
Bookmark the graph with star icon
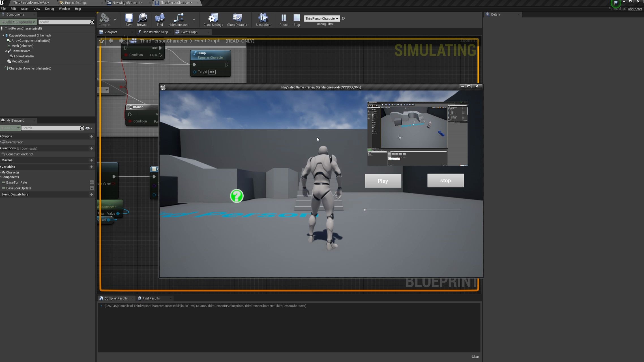[101, 41]
